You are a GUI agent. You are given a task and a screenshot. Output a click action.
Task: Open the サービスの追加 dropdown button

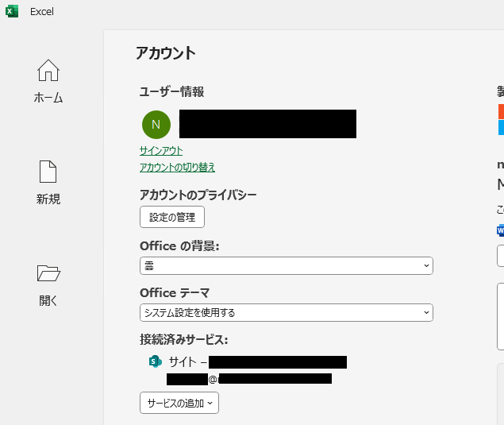(179, 403)
